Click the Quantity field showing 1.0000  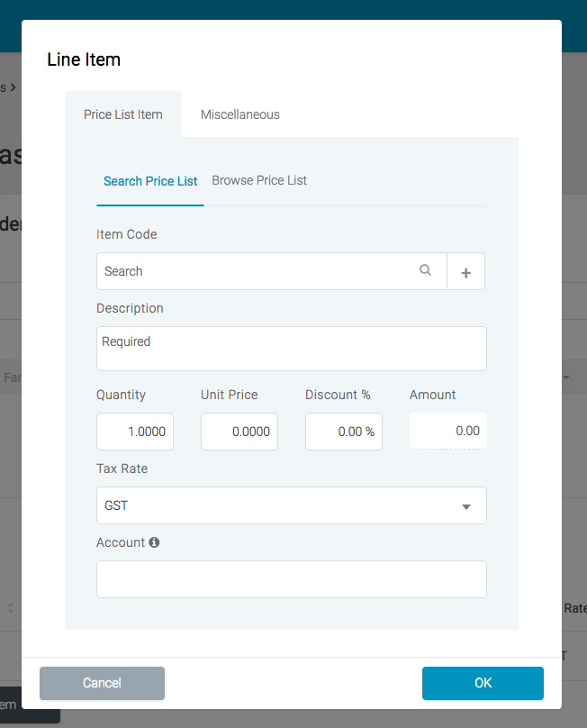134,432
